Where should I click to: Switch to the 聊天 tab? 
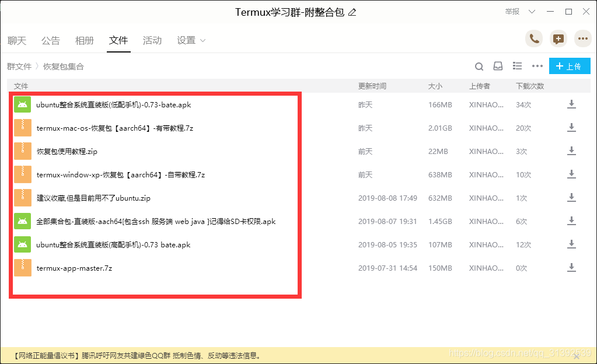[x=17, y=40]
